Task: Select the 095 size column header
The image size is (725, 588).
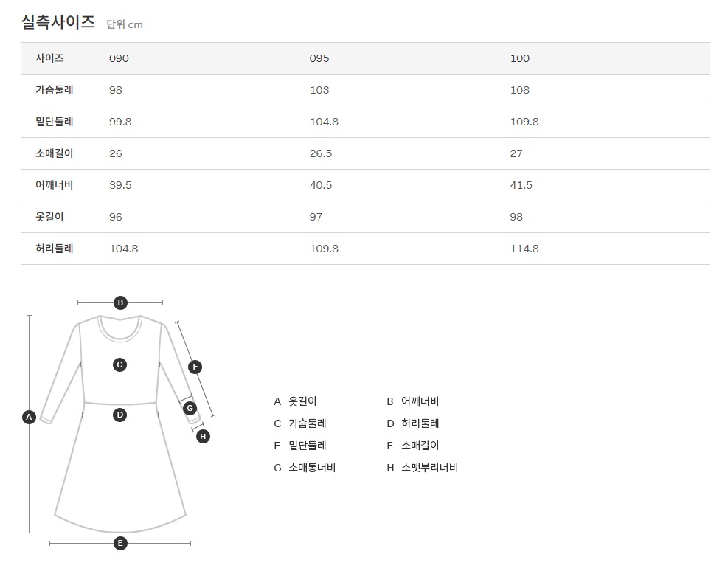Action: [x=319, y=58]
